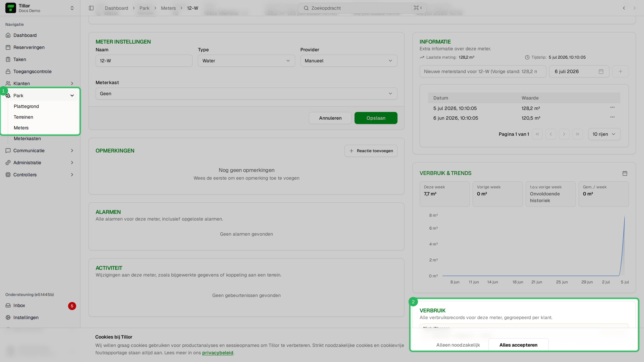
Task: Click the Opslaan button
Action: pos(376,118)
